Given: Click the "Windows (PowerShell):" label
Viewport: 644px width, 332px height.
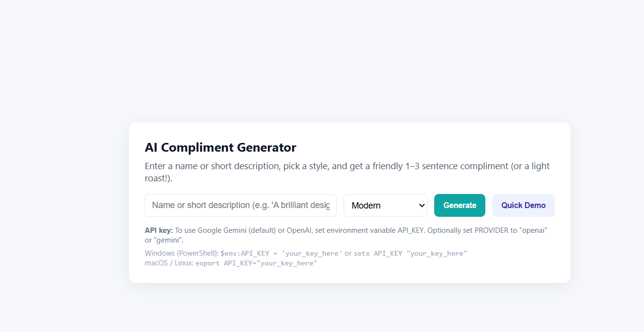Looking at the screenshot, I should coord(182,253).
